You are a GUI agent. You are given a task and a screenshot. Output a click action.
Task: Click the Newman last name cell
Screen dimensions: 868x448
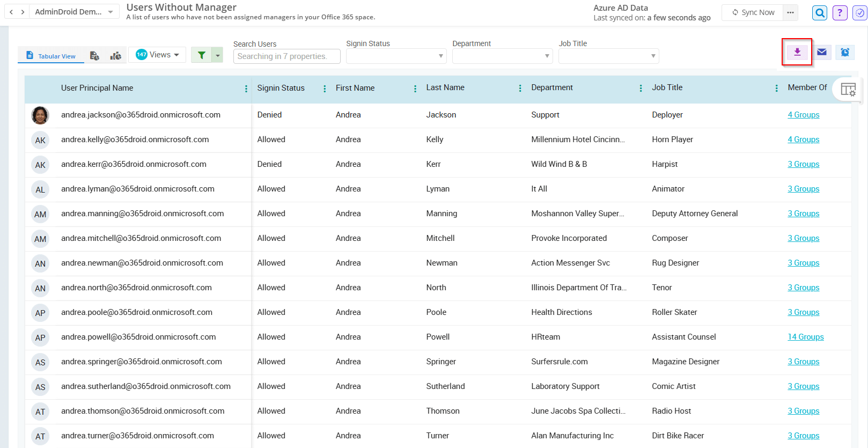(x=442, y=263)
